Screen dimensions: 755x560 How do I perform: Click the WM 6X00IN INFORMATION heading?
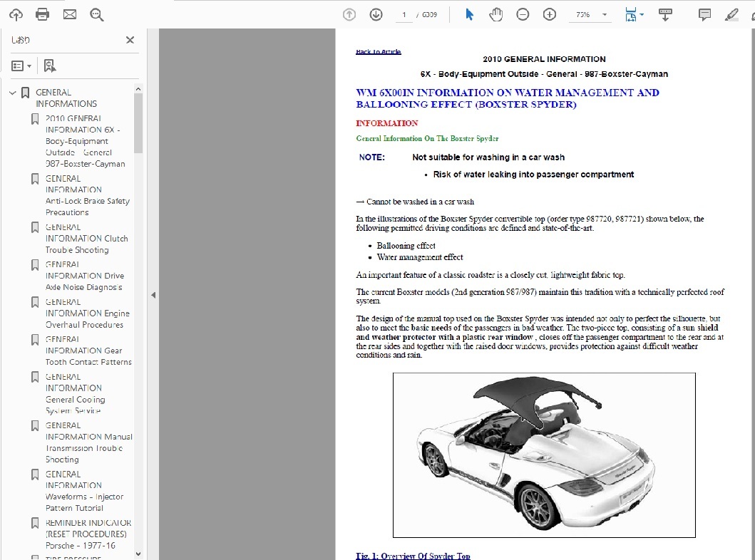click(508, 98)
